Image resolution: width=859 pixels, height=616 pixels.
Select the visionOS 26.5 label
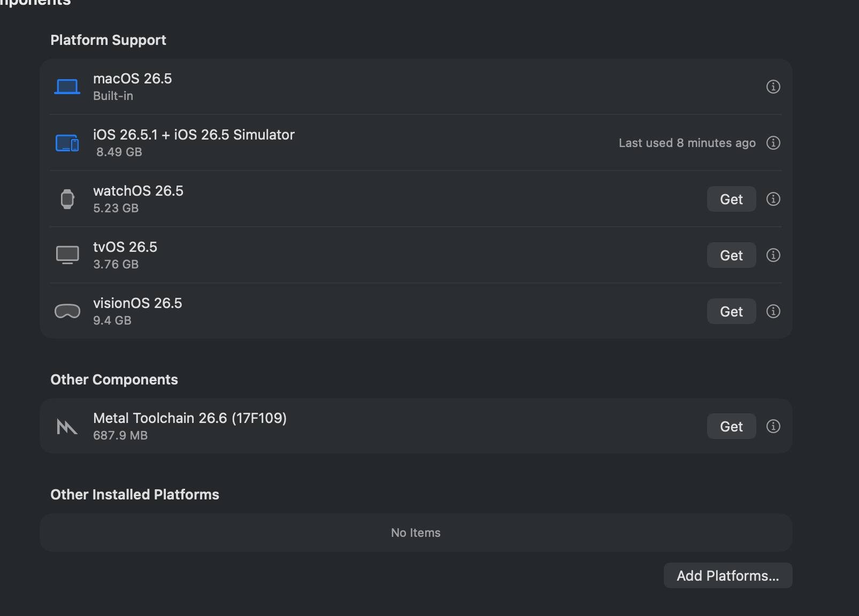tap(137, 303)
